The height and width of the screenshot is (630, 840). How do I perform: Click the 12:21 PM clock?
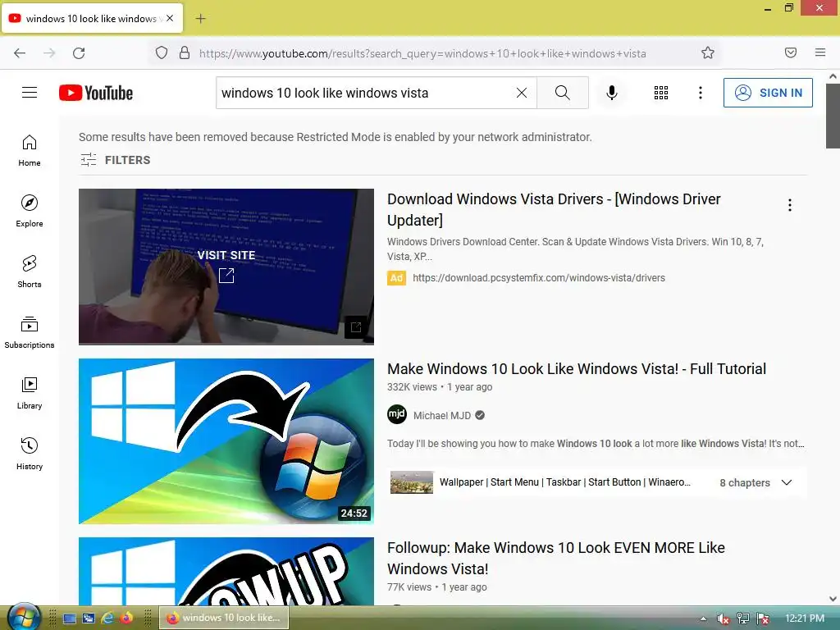coord(804,619)
